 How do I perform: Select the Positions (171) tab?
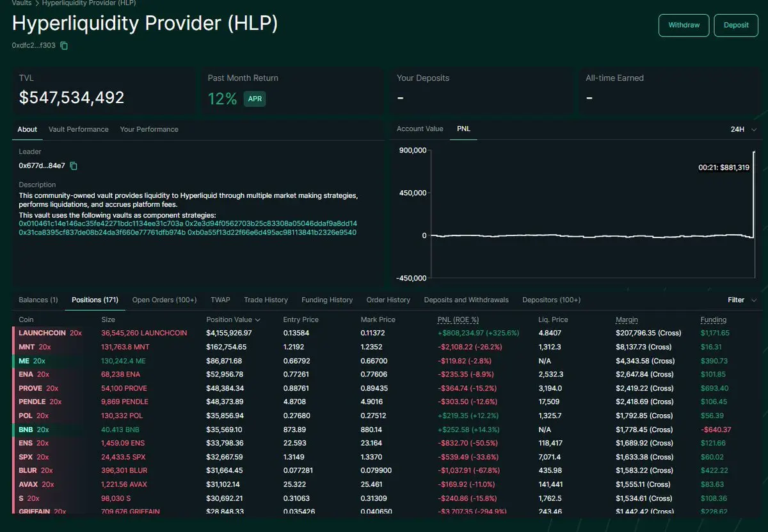point(95,300)
